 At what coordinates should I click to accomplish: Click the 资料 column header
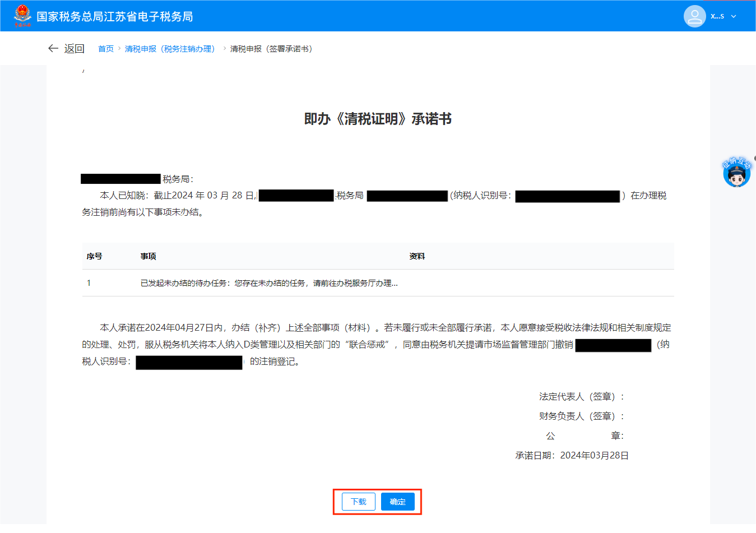coord(417,256)
